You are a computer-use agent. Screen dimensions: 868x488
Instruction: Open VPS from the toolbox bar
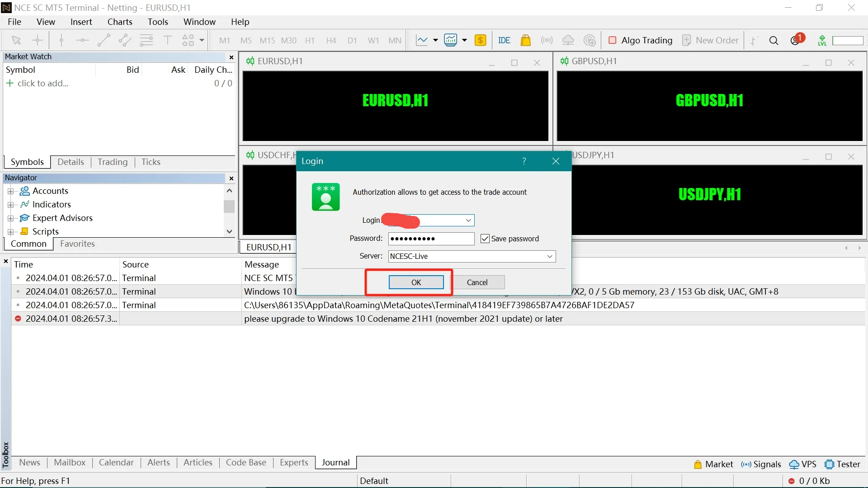point(803,465)
